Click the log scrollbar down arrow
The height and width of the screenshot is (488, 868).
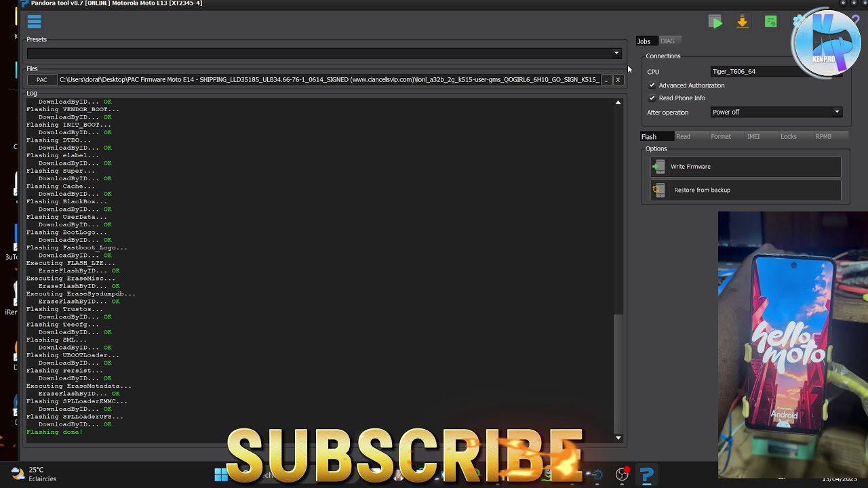coord(618,438)
